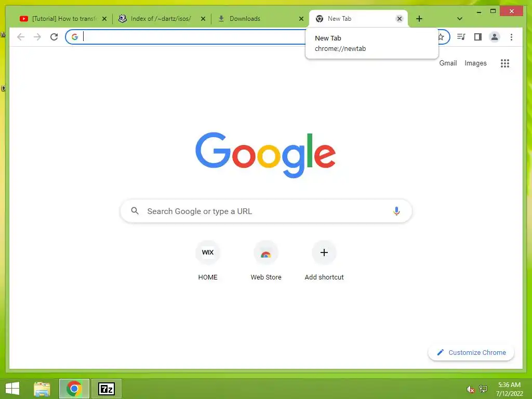
Task: Click the Customize Chrome button
Action: [x=471, y=353]
